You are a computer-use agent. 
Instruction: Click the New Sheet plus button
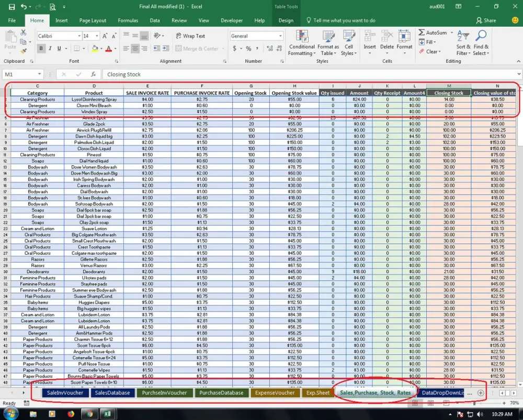point(481,393)
